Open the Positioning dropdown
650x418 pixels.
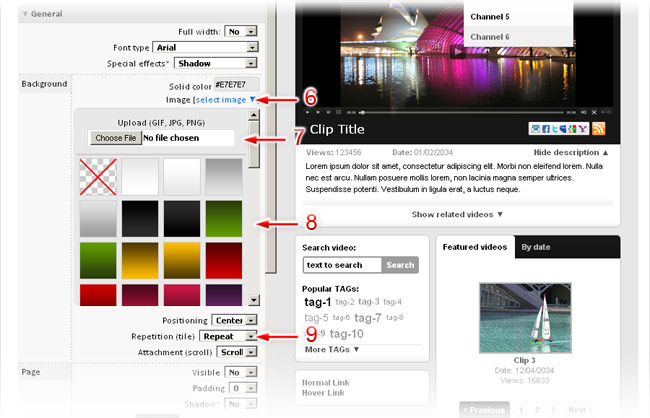[251, 321]
